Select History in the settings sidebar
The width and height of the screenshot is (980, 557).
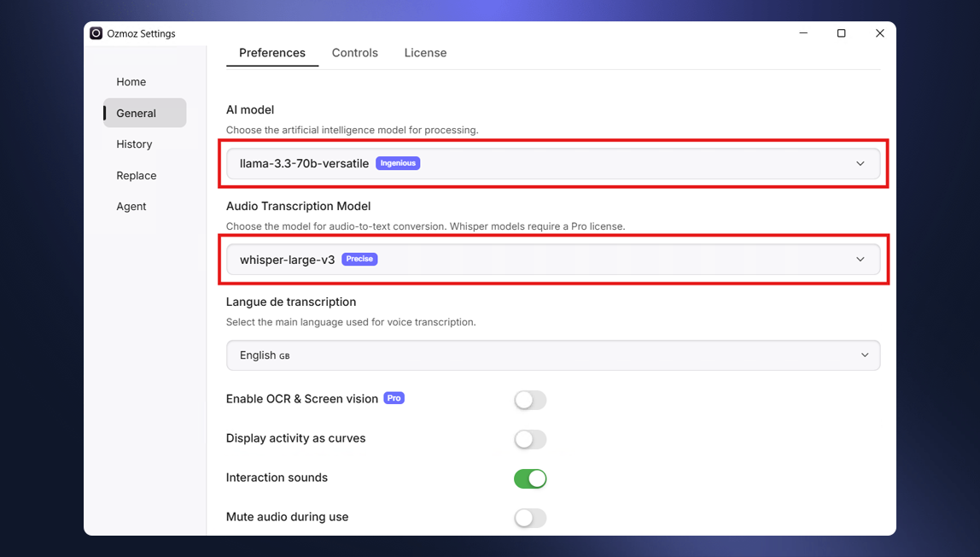coord(134,144)
